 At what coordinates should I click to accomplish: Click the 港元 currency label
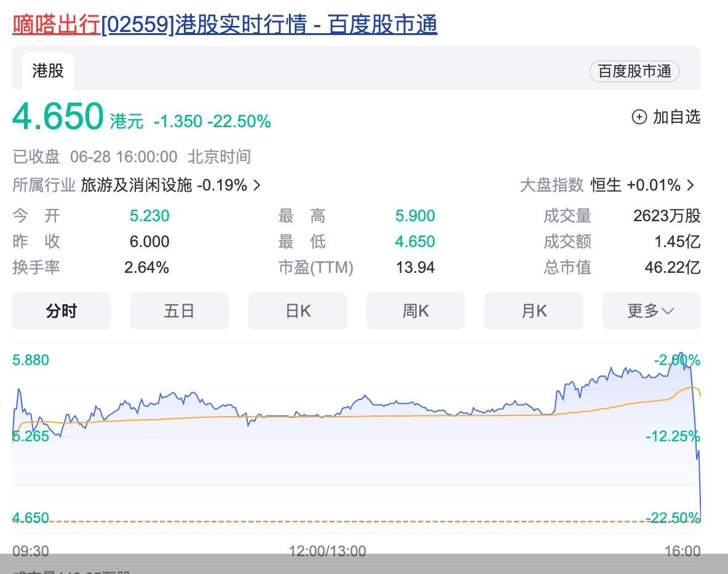point(126,122)
